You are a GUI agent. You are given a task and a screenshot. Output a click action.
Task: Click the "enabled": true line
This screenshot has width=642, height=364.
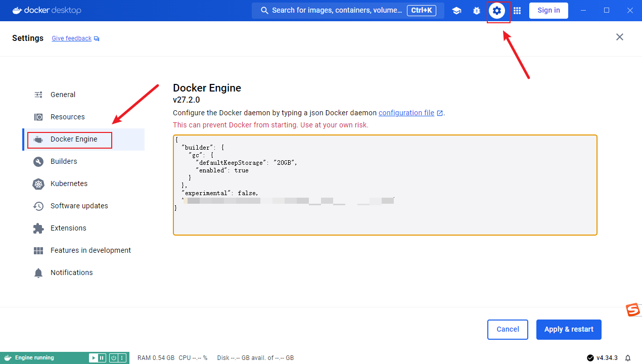point(222,170)
